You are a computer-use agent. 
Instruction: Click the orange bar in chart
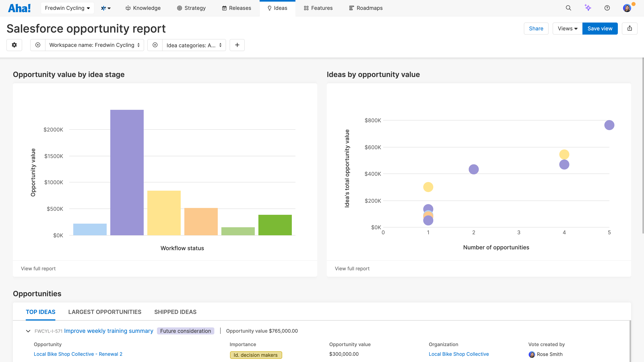201,221
